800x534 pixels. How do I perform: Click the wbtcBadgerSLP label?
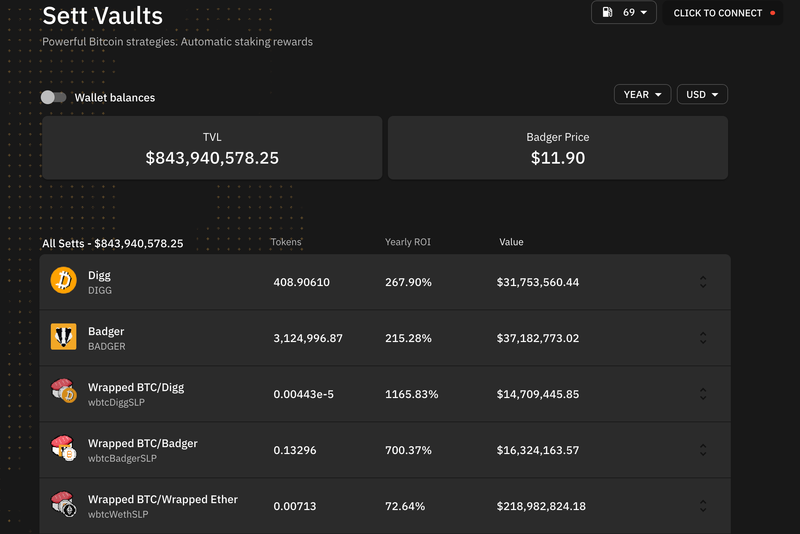click(122, 458)
